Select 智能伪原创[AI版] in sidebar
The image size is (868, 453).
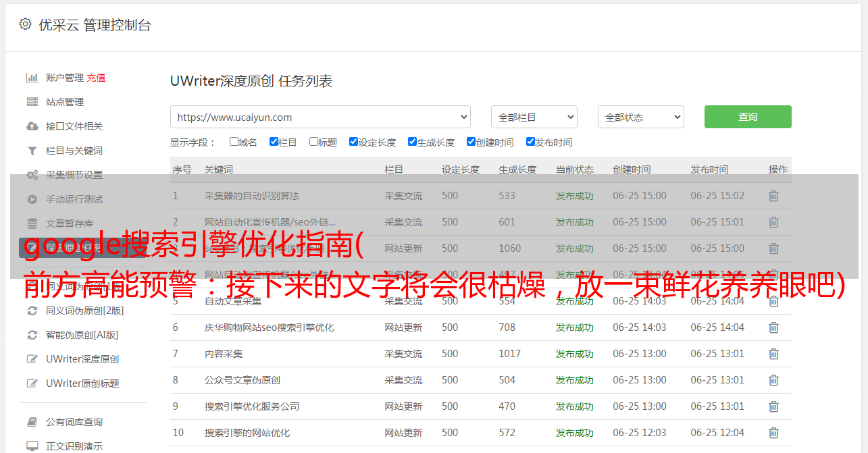[x=82, y=335]
